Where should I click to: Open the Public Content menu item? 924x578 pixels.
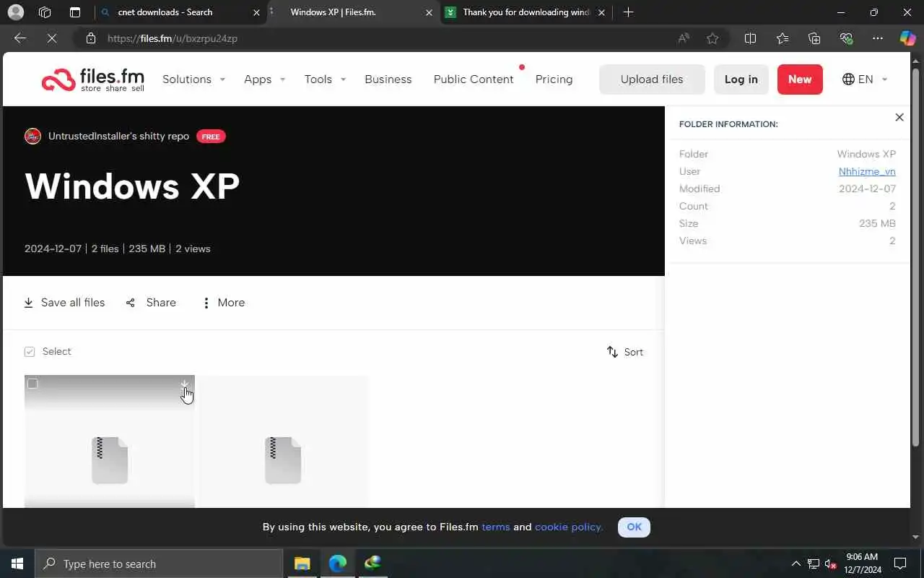pyautogui.click(x=474, y=79)
